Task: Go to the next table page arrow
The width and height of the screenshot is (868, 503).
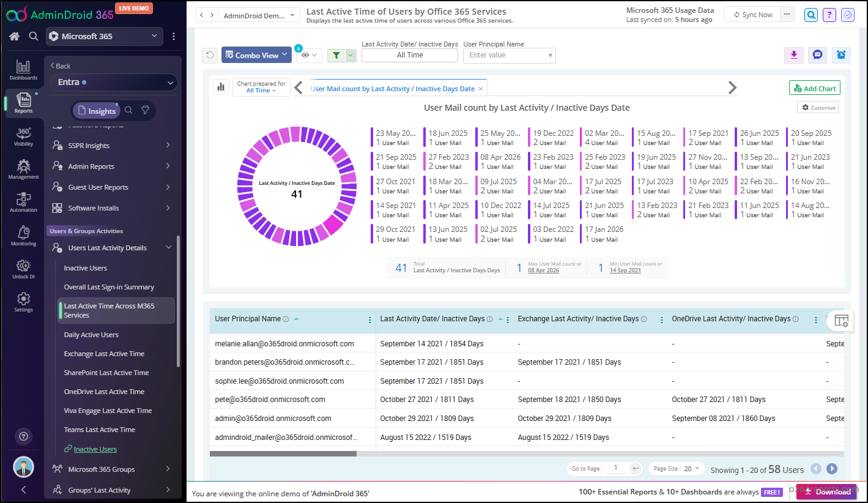Action: click(x=832, y=469)
